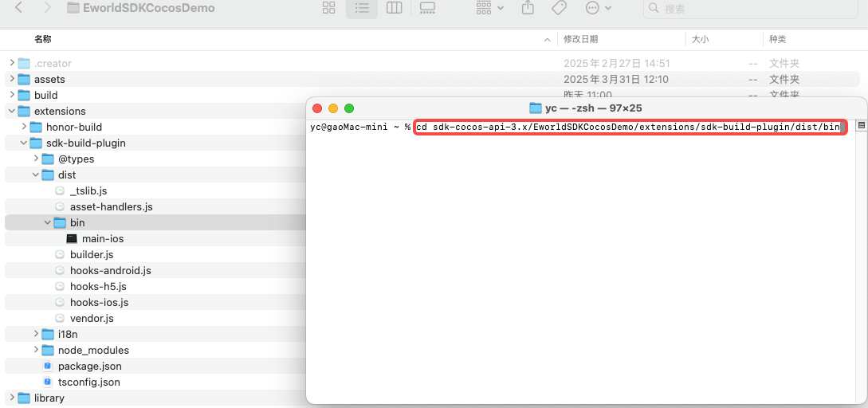This screenshot has height=408, width=868.
Task: Expand the .creator folder
Action: point(12,63)
